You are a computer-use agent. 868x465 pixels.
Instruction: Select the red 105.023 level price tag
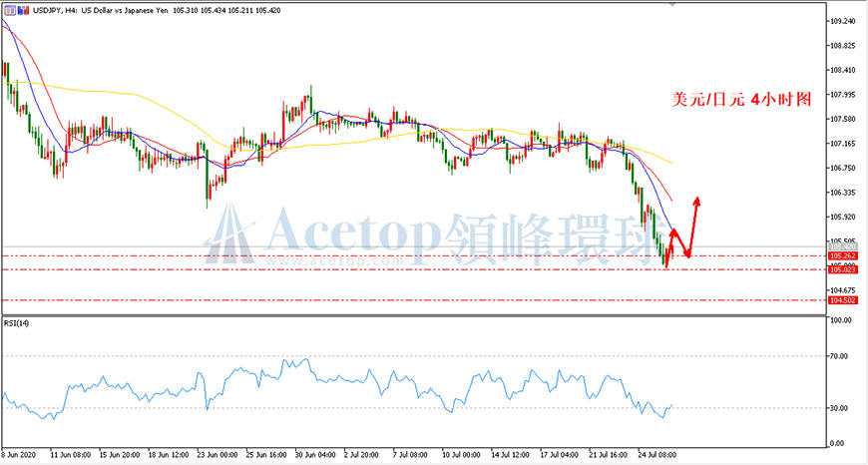[843, 269]
